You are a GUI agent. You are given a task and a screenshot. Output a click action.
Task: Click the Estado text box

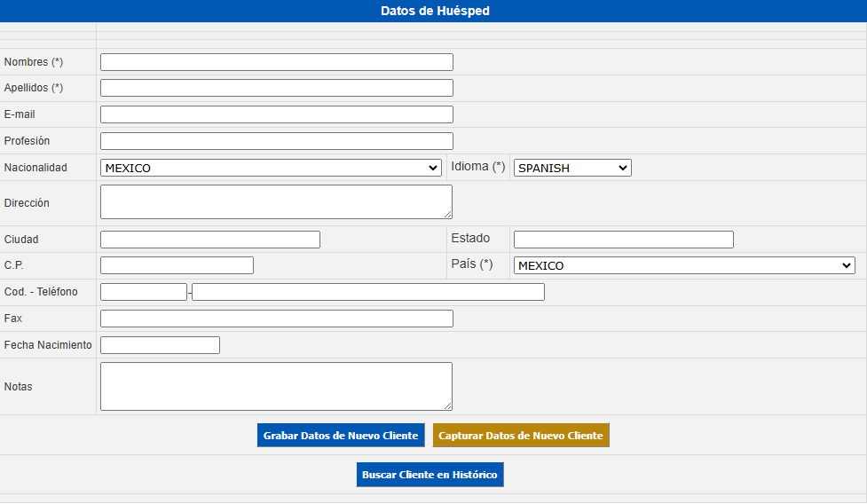(x=623, y=240)
